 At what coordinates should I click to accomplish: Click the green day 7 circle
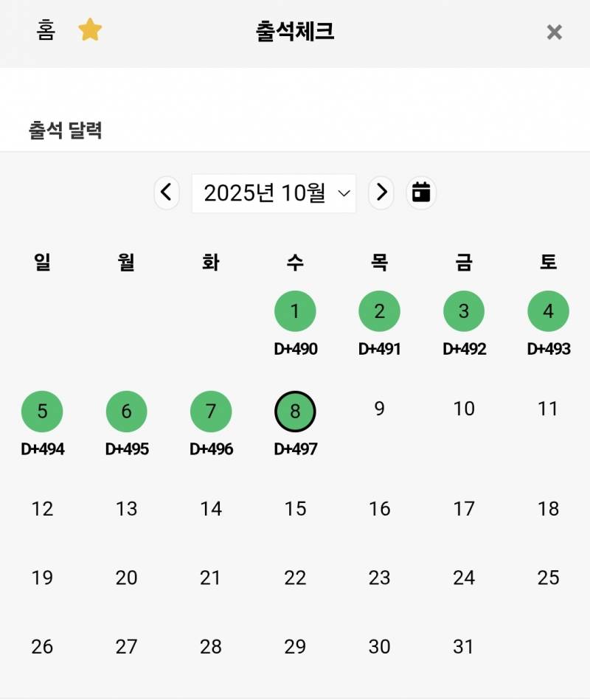(211, 411)
